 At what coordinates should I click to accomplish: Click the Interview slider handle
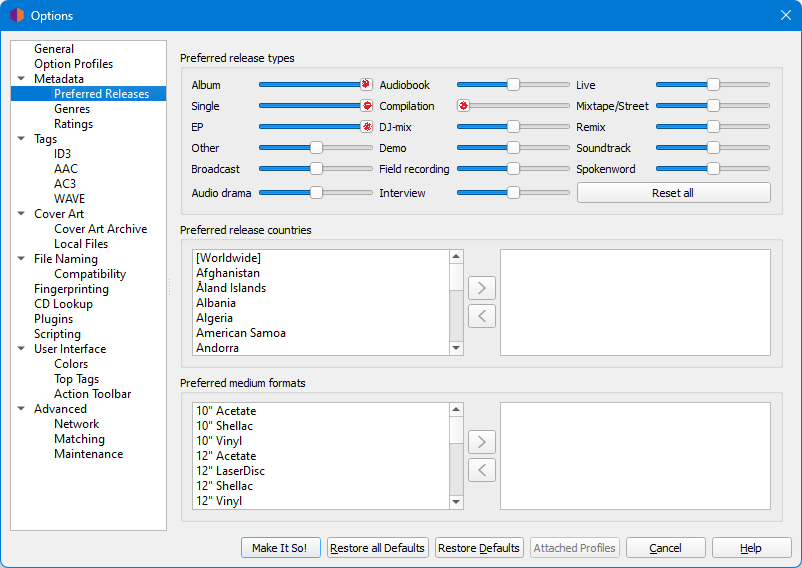513,193
